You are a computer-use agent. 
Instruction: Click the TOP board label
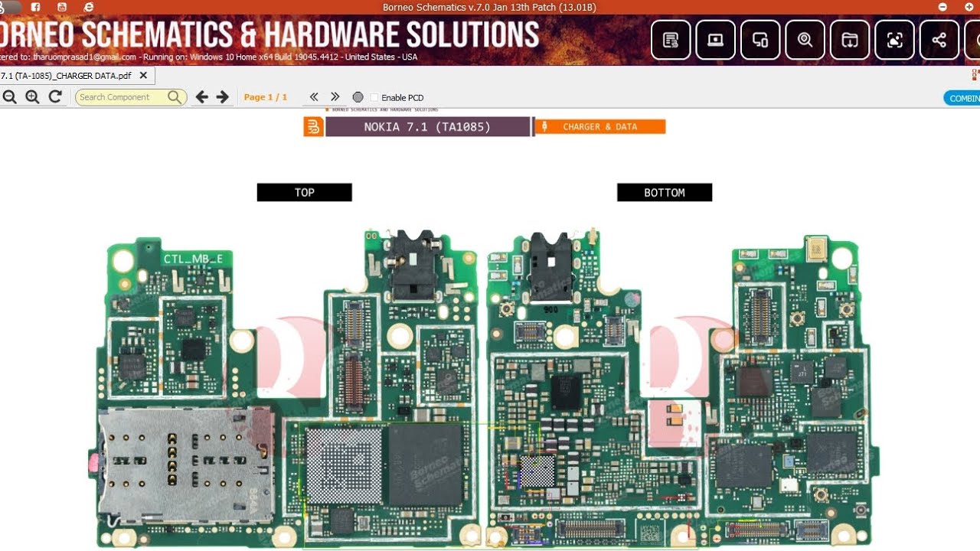[x=305, y=193]
